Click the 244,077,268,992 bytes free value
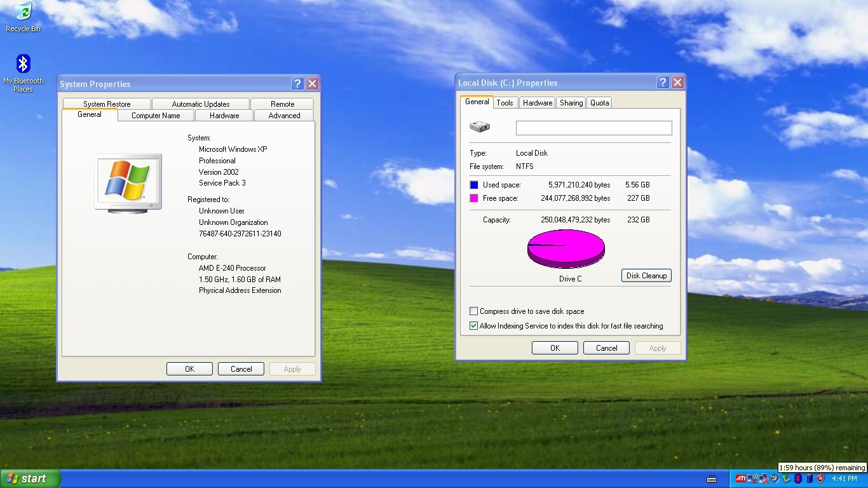Viewport: 868px width, 488px height. pos(575,198)
